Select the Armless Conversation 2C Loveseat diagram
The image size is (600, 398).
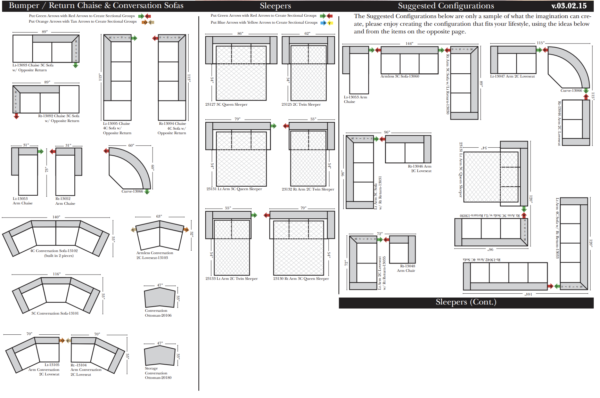tap(160, 235)
